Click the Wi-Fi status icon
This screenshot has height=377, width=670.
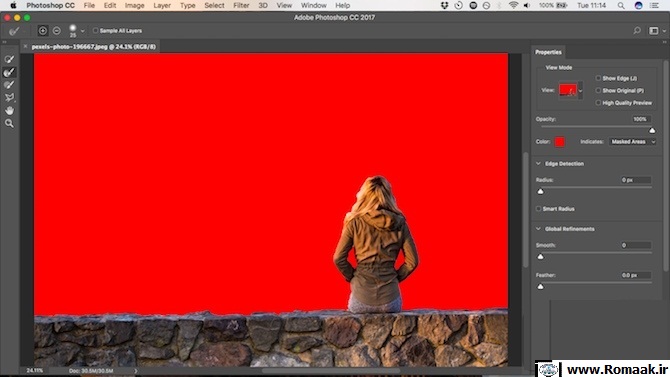click(513, 6)
